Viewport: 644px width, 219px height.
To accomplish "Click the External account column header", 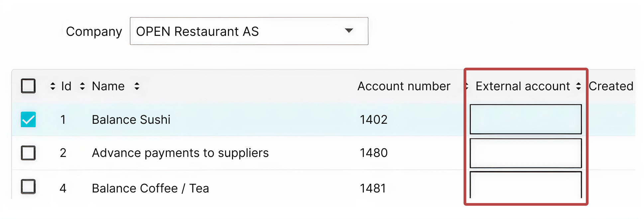I will point(523,86).
